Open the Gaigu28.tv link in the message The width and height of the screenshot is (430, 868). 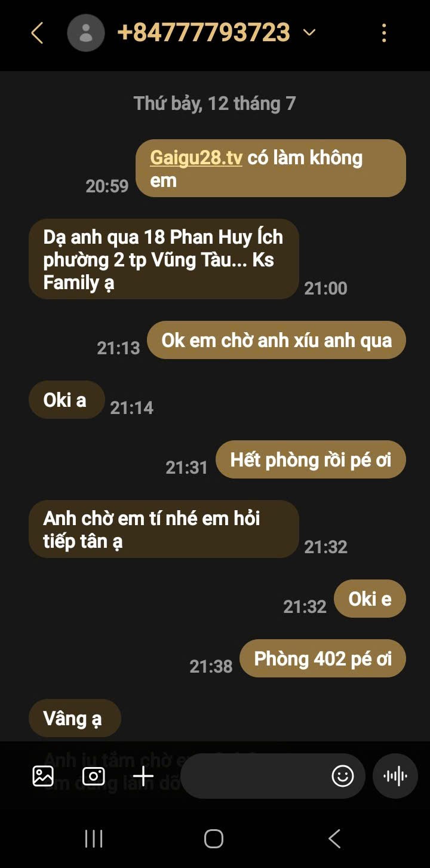[196, 158]
